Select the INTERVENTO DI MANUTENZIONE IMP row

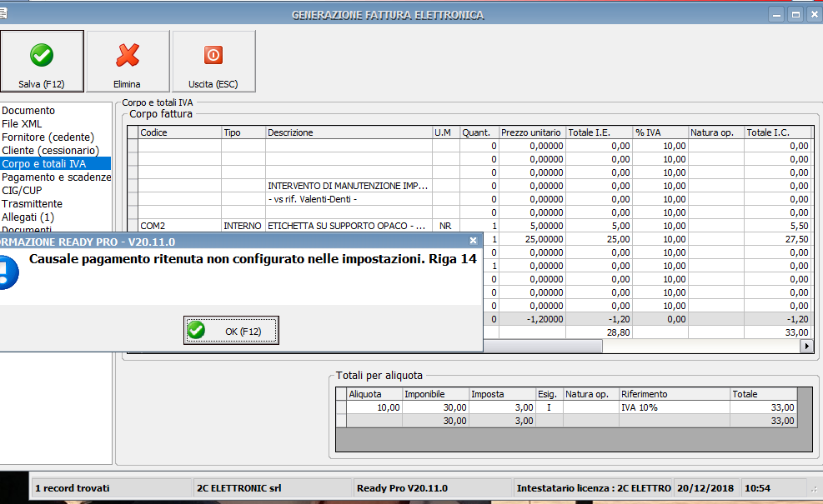coord(349,186)
